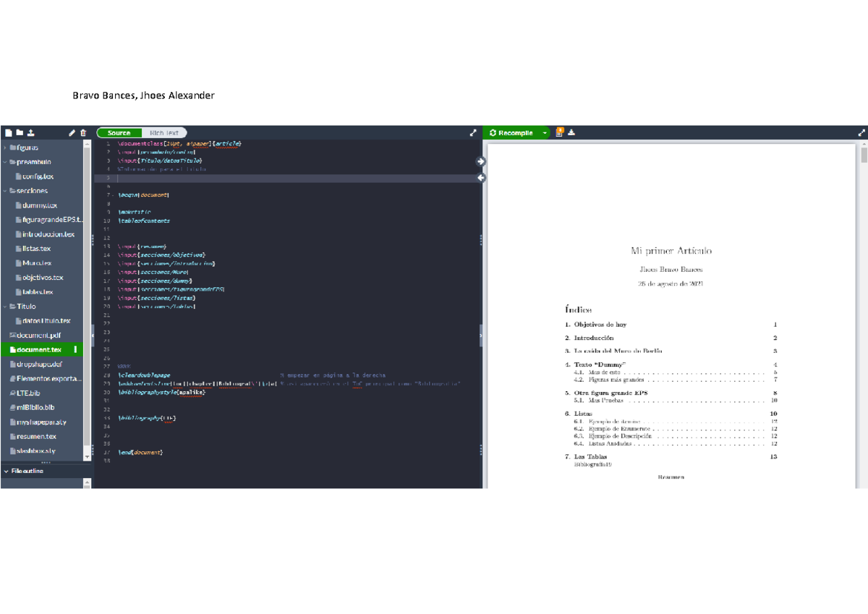Click 'Objetivos de hoy' index entry in PDF
This screenshot has width=868, height=614.
tap(600, 325)
